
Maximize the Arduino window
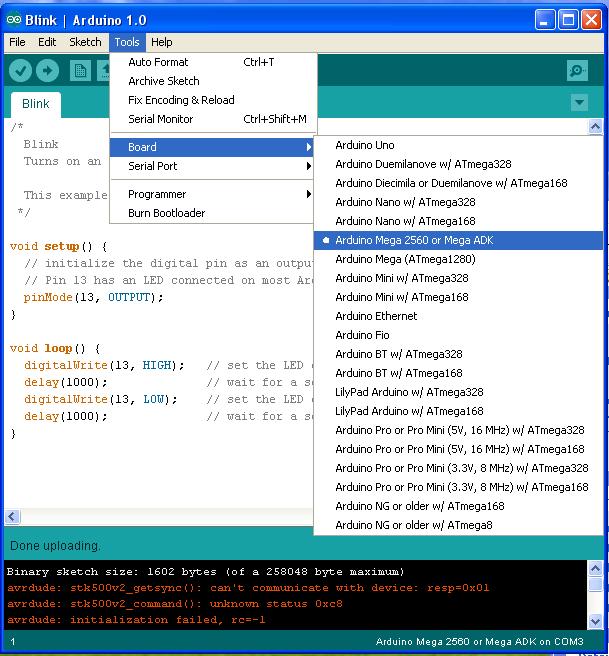568,20
